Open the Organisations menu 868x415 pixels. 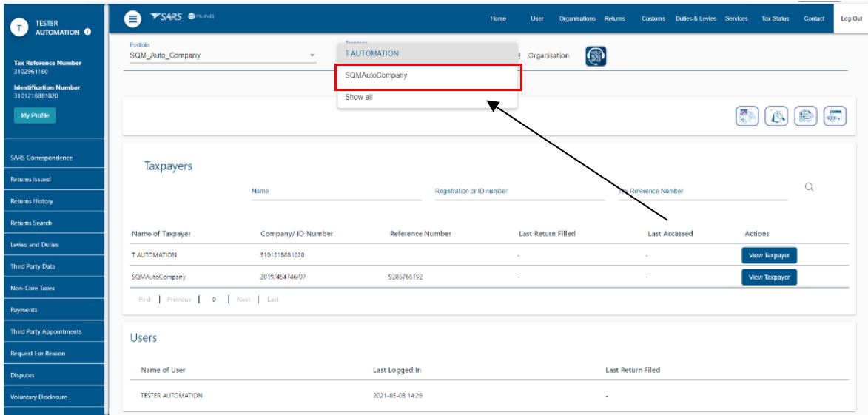(x=577, y=18)
